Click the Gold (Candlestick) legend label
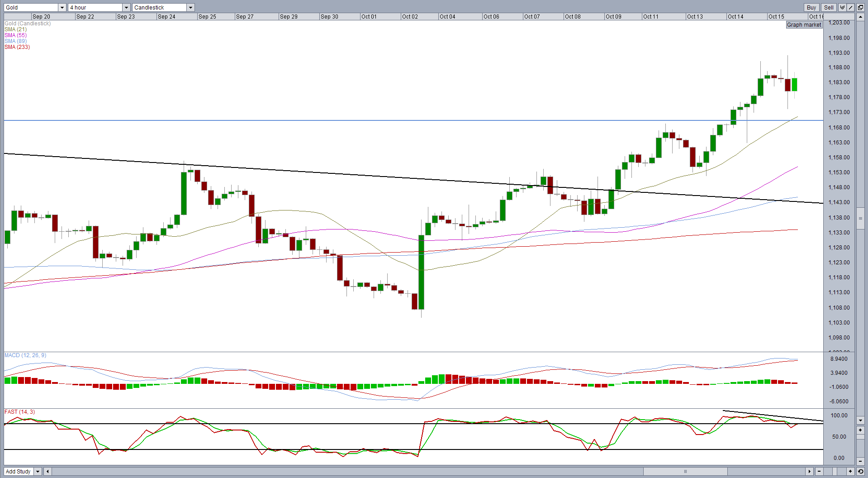Viewport: 868px width, 478px height. coord(28,24)
